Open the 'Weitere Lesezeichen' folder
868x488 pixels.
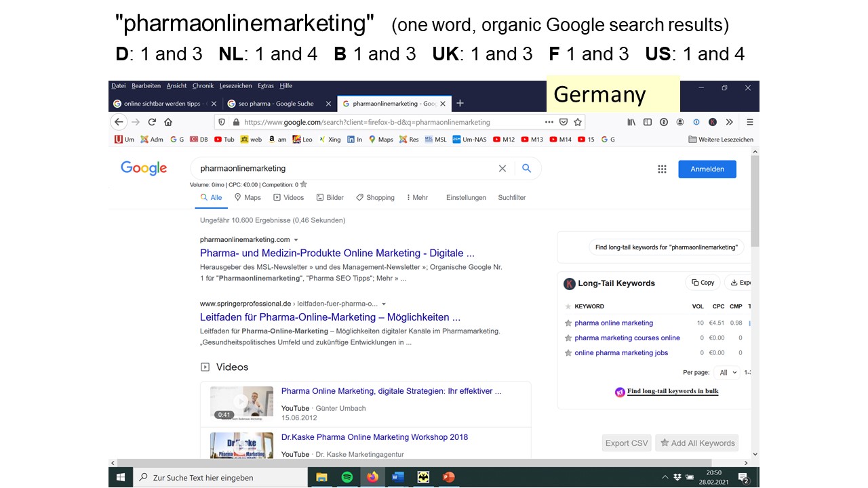[x=721, y=140]
